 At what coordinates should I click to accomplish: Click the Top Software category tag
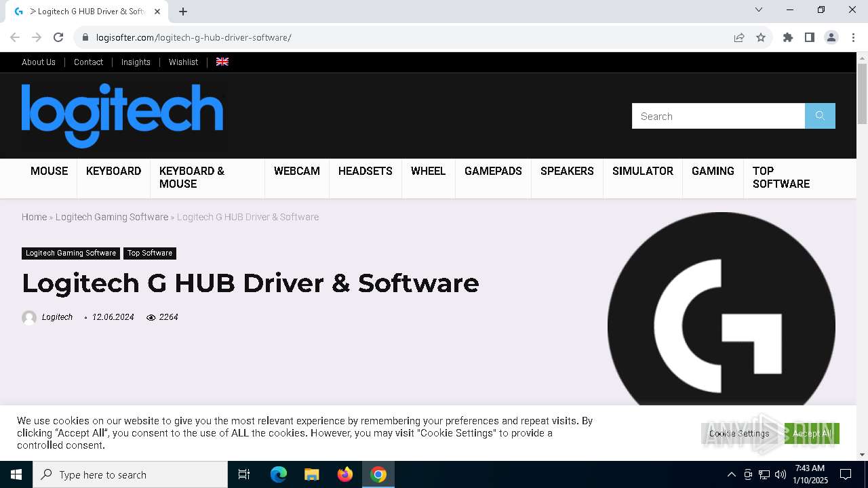(150, 253)
